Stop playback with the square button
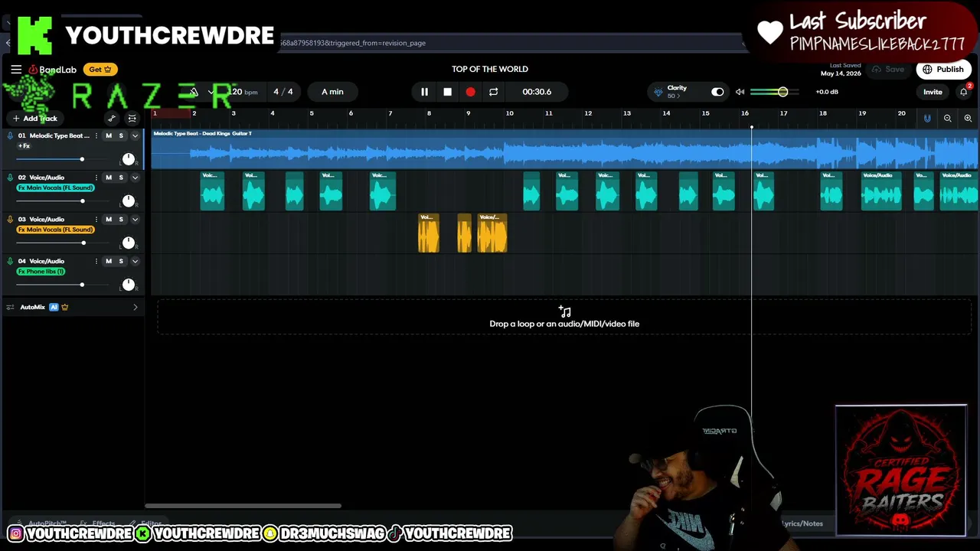980x551 pixels. click(447, 92)
